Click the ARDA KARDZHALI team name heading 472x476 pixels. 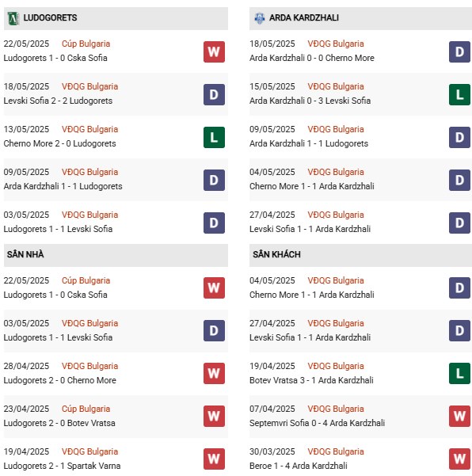coord(304,18)
